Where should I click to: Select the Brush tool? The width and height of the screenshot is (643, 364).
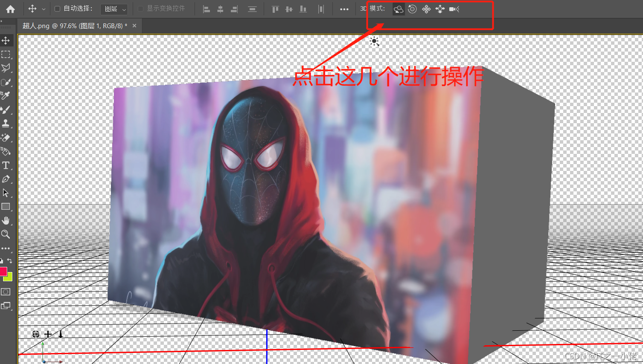[x=6, y=110]
